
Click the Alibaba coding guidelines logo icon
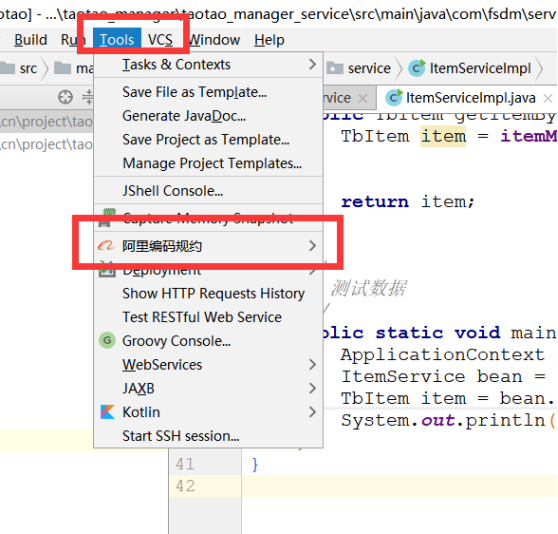[x=106, y=246]
